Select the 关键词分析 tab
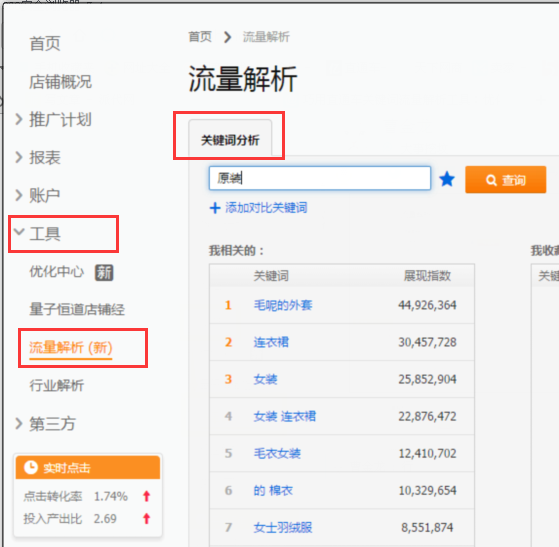The width and height of the screenshot is (559, 547). 230,140
